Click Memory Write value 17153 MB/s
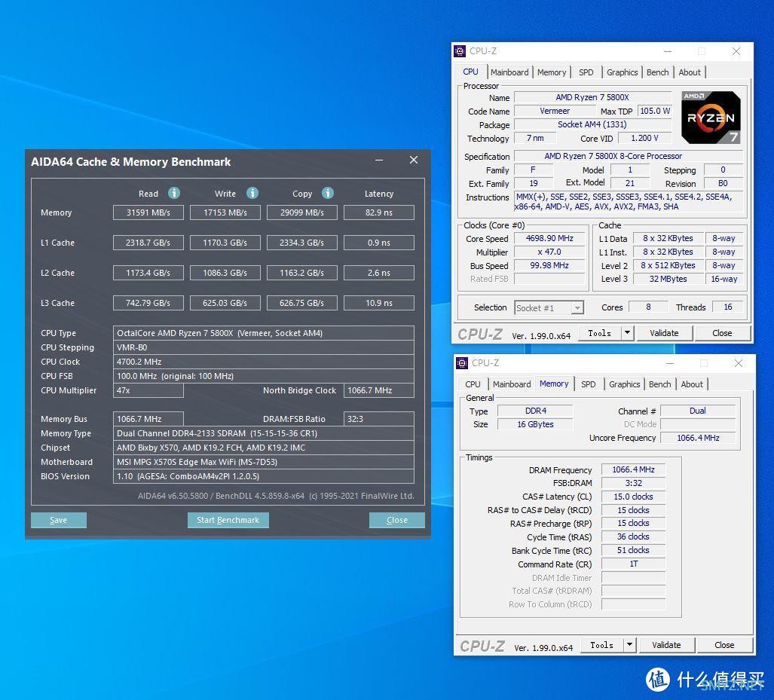This screenshot has width=774, height=700. (225, 212)
